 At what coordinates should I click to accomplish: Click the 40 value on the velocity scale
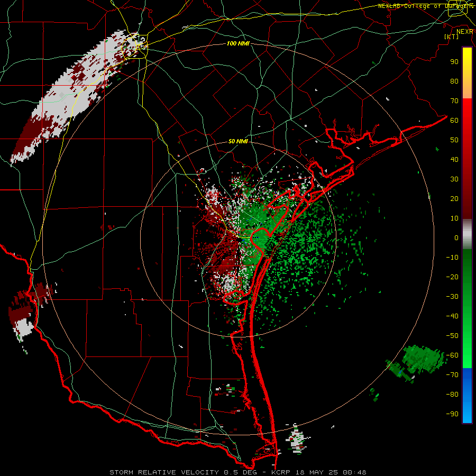click(x=454, y=160)
